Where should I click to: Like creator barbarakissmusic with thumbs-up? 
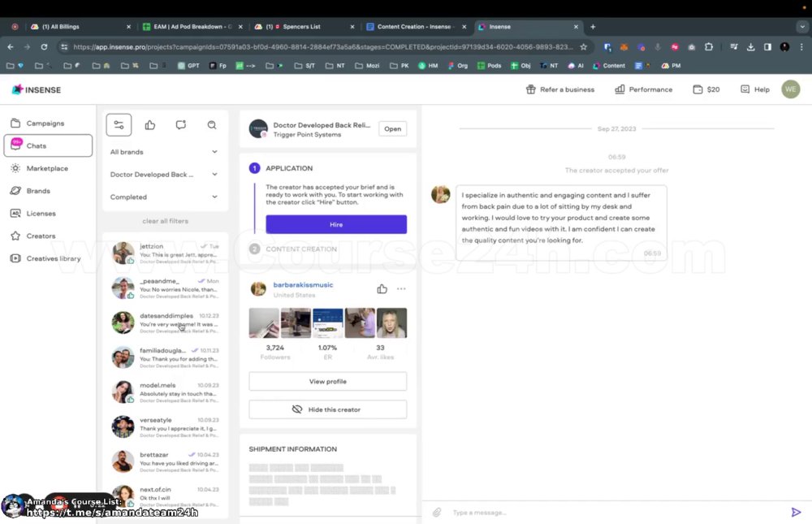point(382,288)
